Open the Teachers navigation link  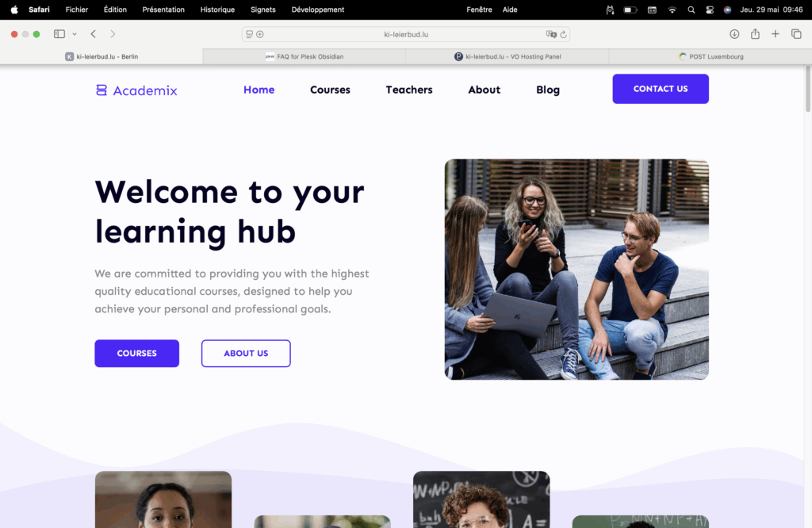(409, 90)
